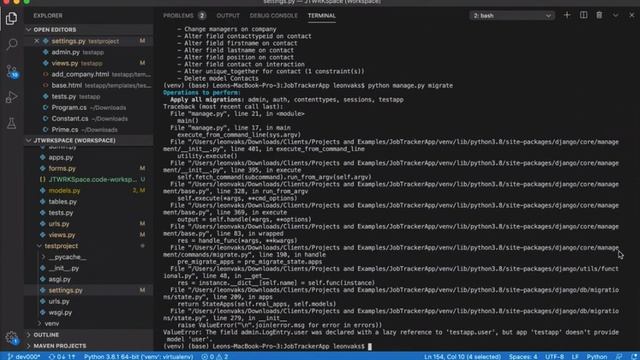The width and height of the screenshot is (640, 360).
Task: Open views.py testapp in Open Editors
Action: pos(89,63)
